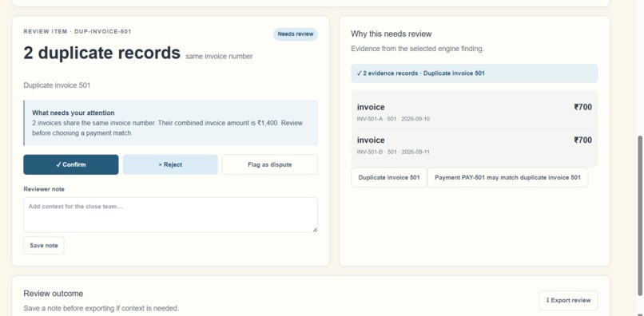Click 'Evidence from the selected engine finding.' text

(x=417, y=49)
